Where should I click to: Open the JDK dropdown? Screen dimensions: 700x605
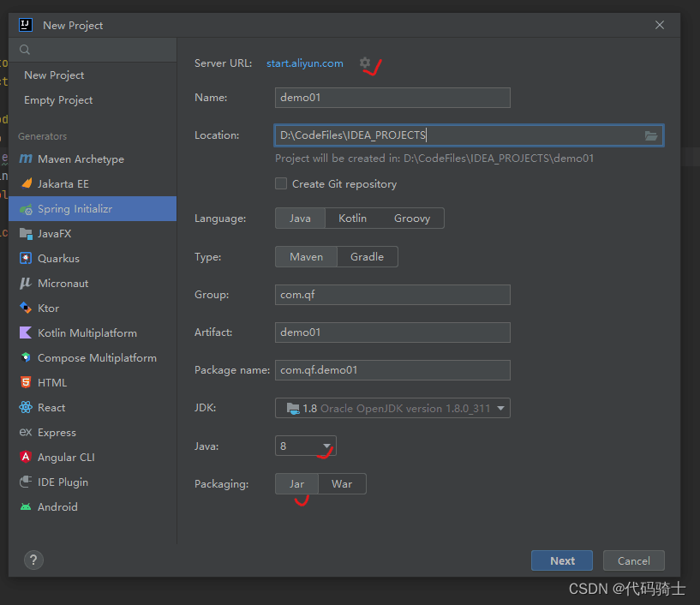tap(502, 408)
